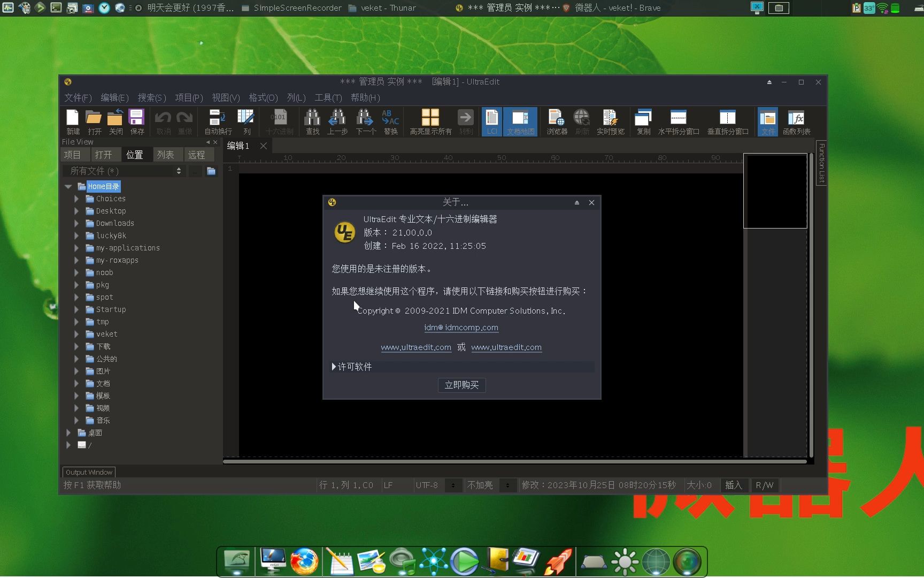The image size is (924, 578).
Task: Click the 下一个 (Find next) icon
Action: (x=366, y=121)
